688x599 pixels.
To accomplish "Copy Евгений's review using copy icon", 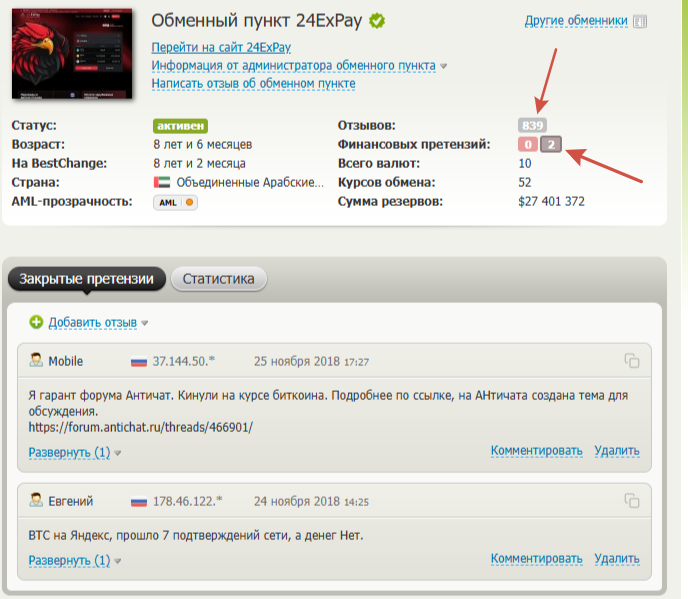I will [x=632, y=501].
